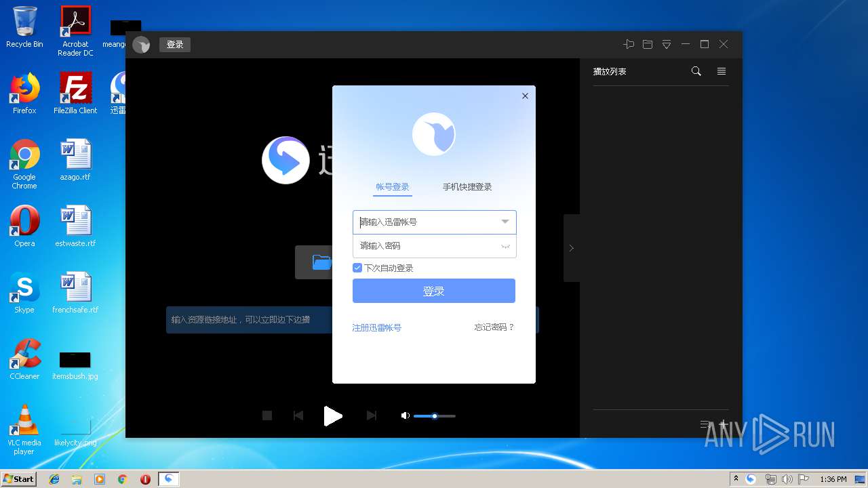The width and height of the screenshot is (868, 488).
Task: Select Google Chrome desktop icon
Action: point(24,163)
